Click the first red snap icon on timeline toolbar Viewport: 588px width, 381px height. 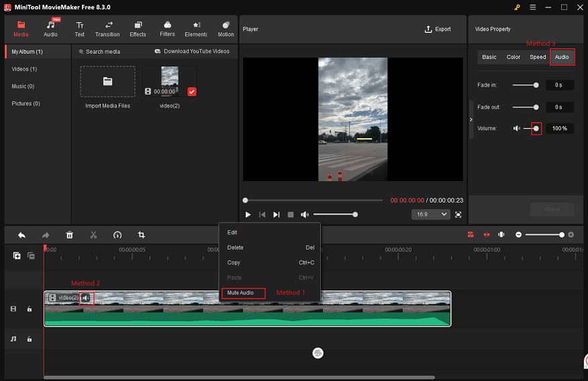pyautogui.click(x=471, y=235)
